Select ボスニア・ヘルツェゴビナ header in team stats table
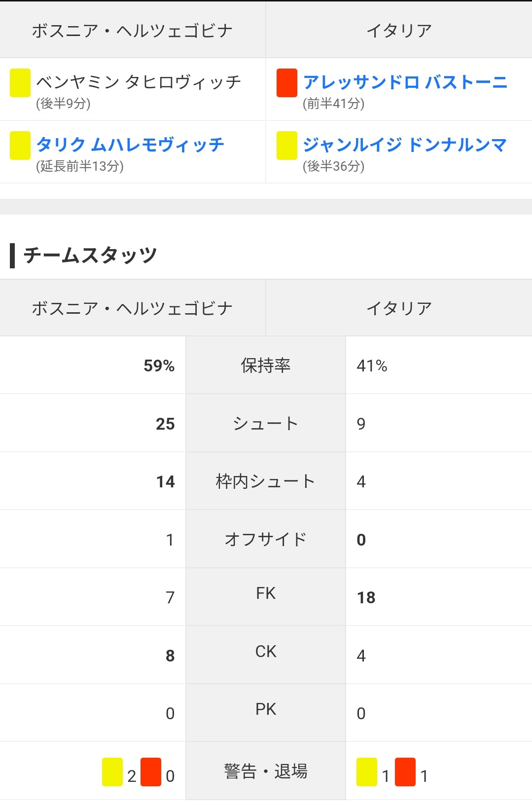532x809 pixels. click(x=132, y=308)
